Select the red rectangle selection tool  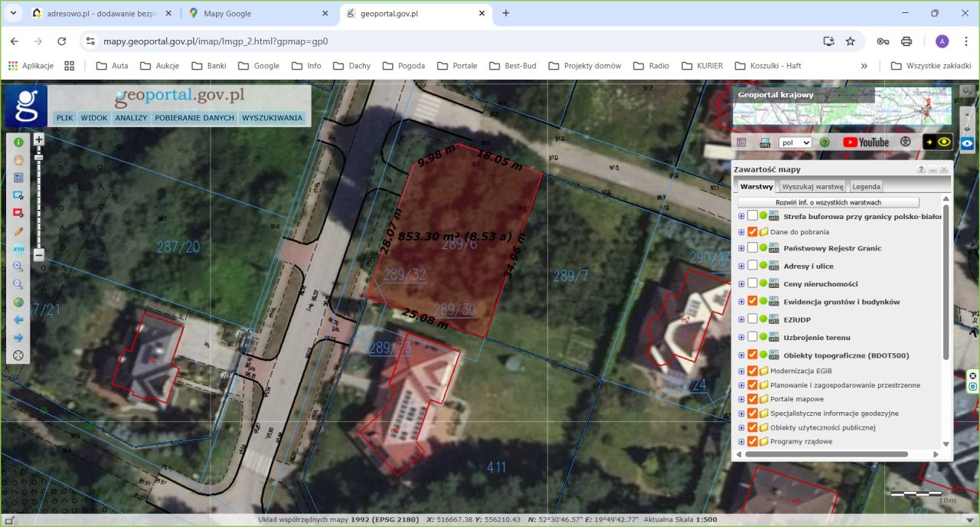[x=18, y=213]
